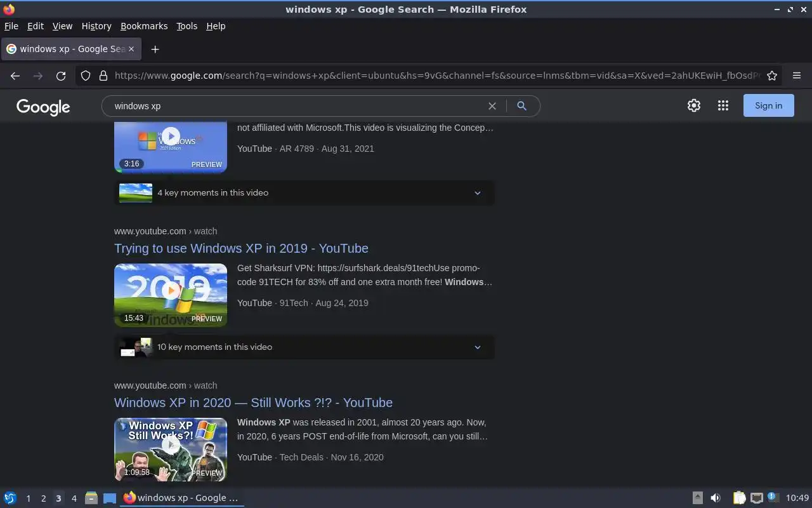812x508 pixels.
Task: Open the Bookmarks menu
Action: [x=144, y=26]
